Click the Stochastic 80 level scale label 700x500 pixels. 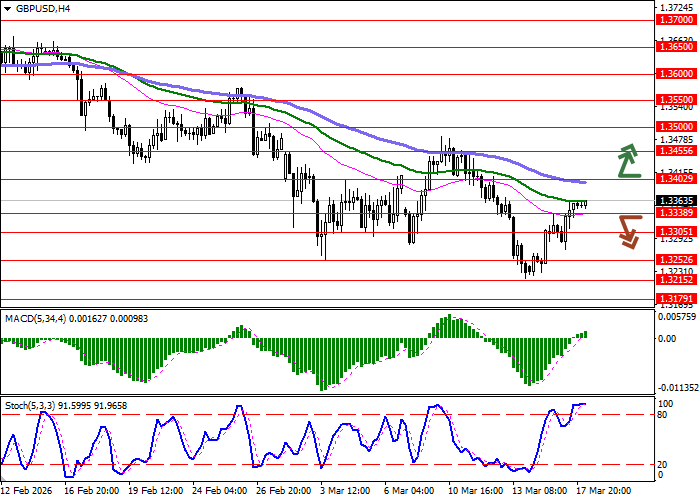click(662, 415)
